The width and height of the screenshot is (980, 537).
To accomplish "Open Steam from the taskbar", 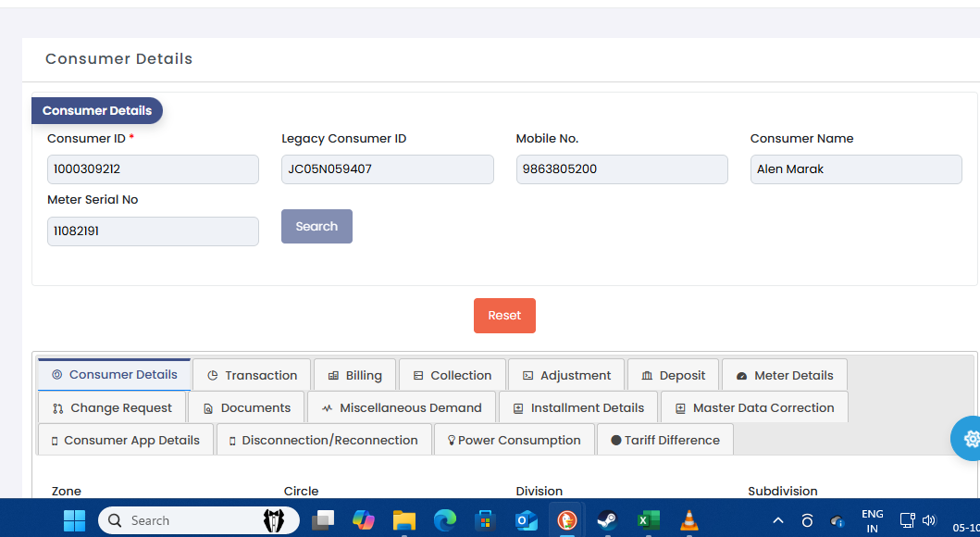I will [x=607, y=520].
